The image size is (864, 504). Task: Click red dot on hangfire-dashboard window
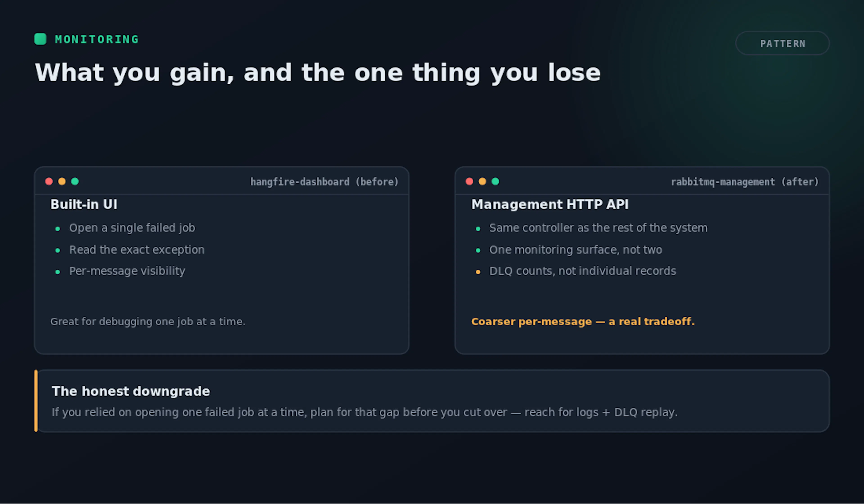coord(49,181)
